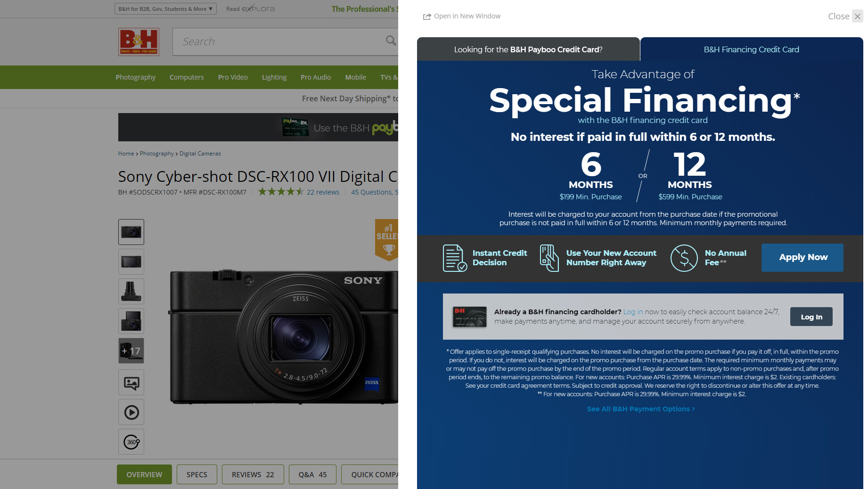
Task: Click the search magnifier icon
Action: pyautogui.click(x=391, y=41)
